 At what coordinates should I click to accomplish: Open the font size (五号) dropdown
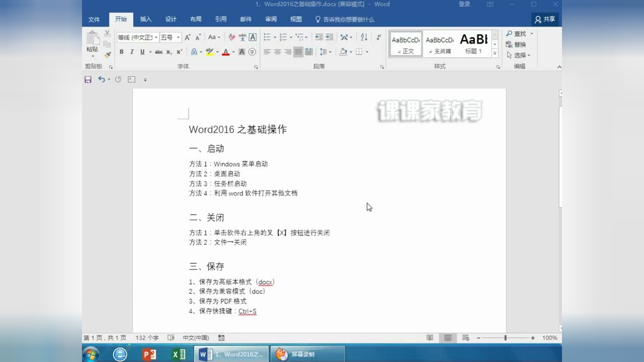(171, 37)
